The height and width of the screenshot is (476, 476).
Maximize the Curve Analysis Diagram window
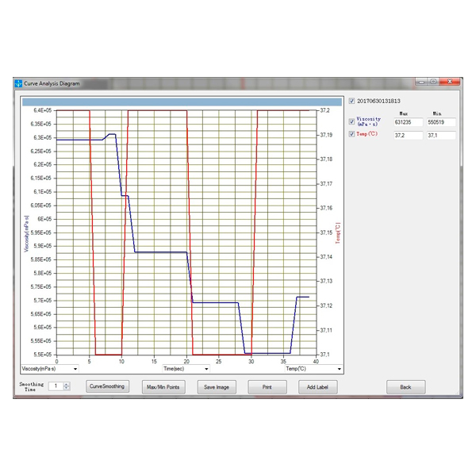[433, 82]
